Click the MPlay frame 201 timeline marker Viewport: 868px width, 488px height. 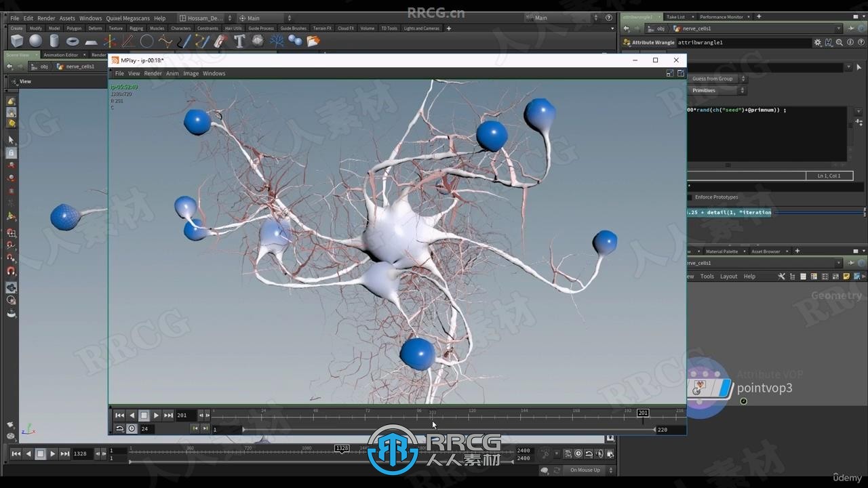[x=642, y=413]
